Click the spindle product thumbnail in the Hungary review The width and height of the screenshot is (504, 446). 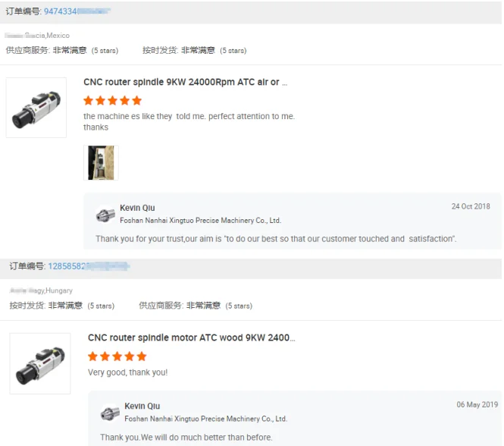pyautogui.click(x=40, y=363)
